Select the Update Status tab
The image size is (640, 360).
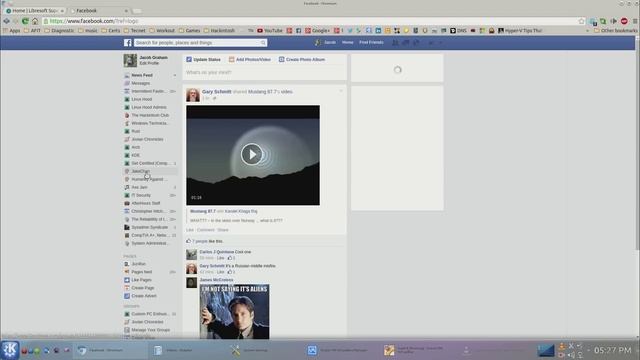click(203, 60)
